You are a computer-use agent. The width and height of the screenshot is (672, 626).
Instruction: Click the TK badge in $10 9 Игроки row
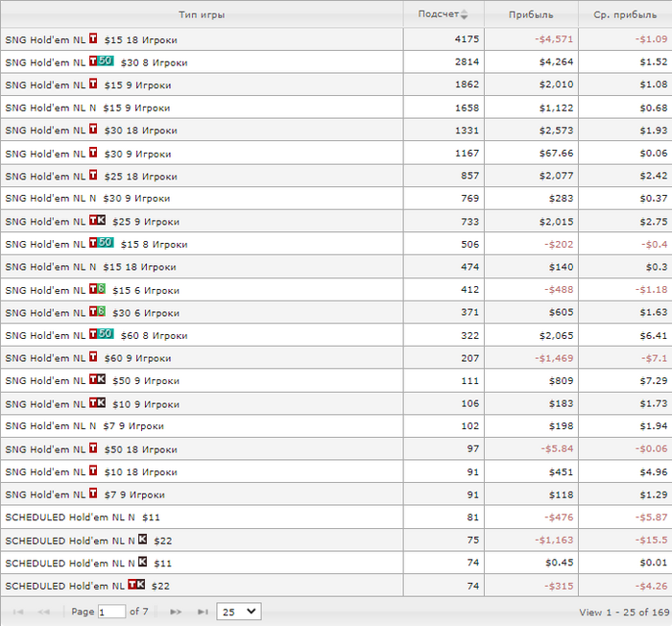click(x=97, y=402)
